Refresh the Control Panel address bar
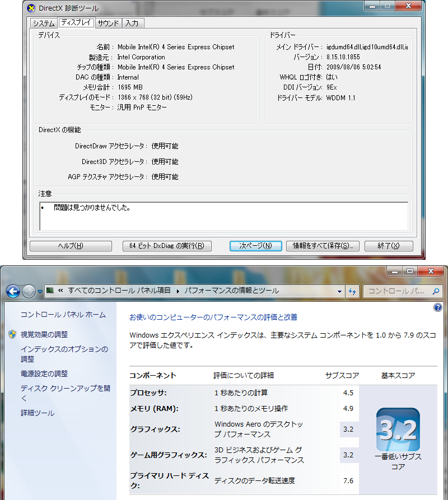This screenshot has width=448, height=500. [x=352, y=291]
